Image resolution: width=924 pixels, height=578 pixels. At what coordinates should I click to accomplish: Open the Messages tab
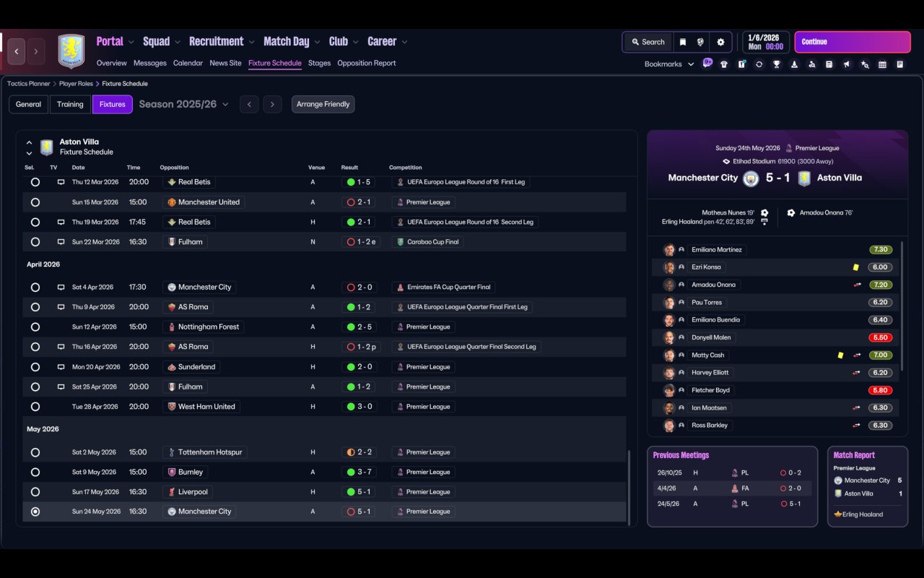click(x=150, y=63)
